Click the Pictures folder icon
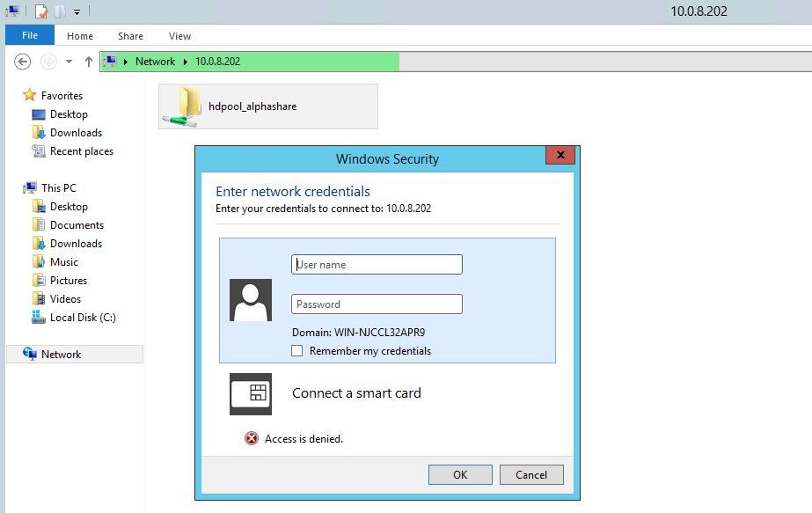 tap(39, 281)
